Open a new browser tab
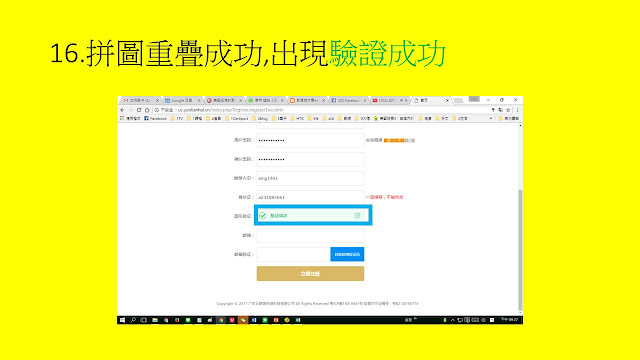 [458, 100]
